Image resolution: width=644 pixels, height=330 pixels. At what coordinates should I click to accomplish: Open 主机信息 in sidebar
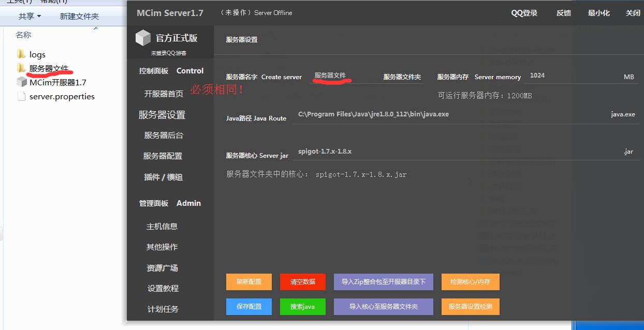pos(162,226)
